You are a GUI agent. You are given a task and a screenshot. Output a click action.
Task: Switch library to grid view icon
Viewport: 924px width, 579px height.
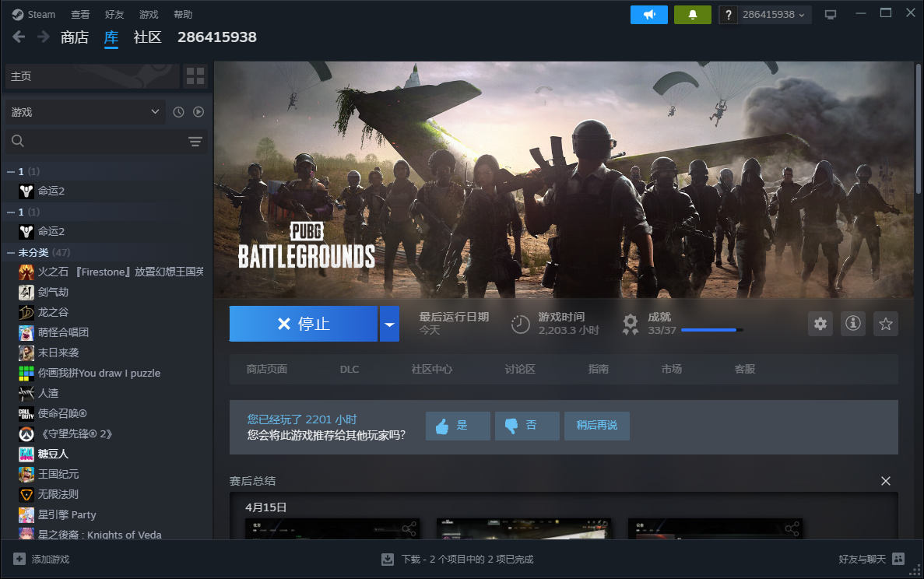(x=195, y=75)
